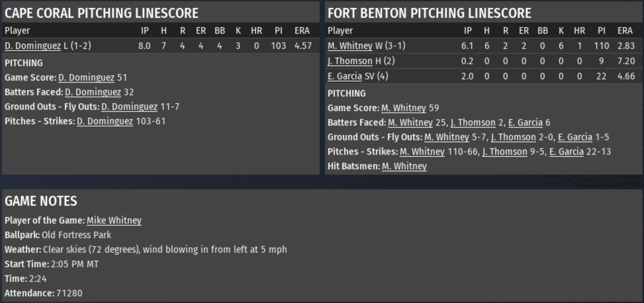Click D. Dominguez link beside Batters Faced
Viewport: 644px width, 303px height.
93,92
